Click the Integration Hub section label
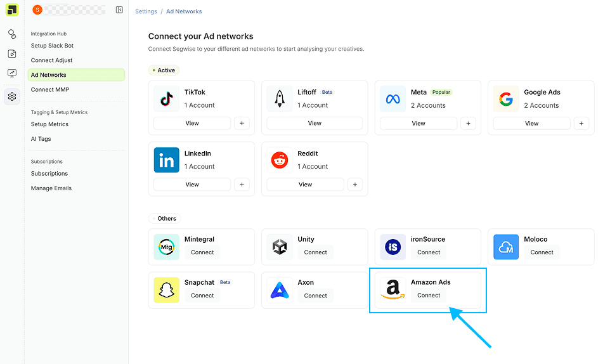Viewport: 610px width, 364px height. point(49,34)
